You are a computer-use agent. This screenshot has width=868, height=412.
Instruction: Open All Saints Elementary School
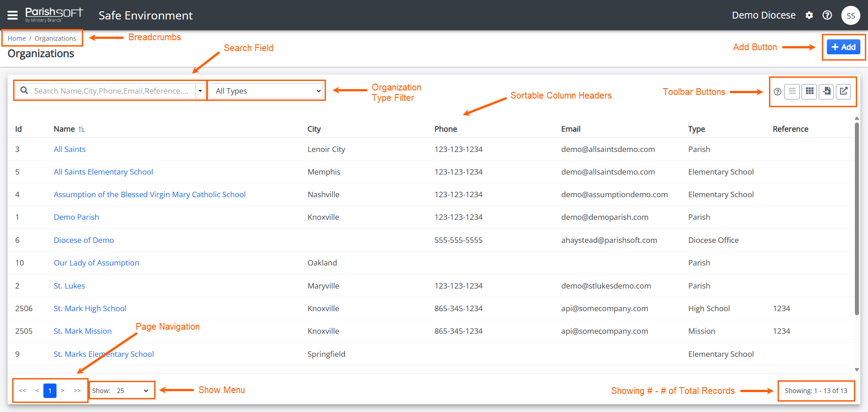click(x=104, y=172)
